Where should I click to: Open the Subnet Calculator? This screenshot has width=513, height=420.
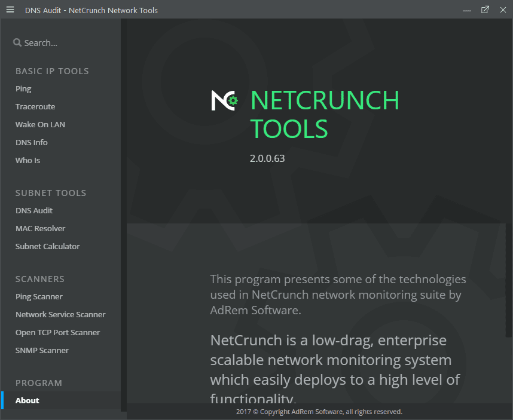47,246
